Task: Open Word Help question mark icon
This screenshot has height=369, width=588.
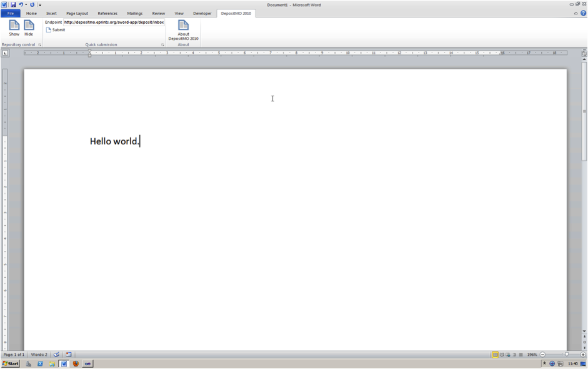Action: [583, 13]
